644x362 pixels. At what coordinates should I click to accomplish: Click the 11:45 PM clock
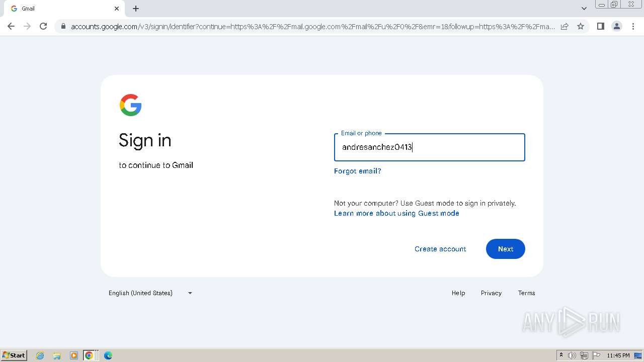(618, 355)
